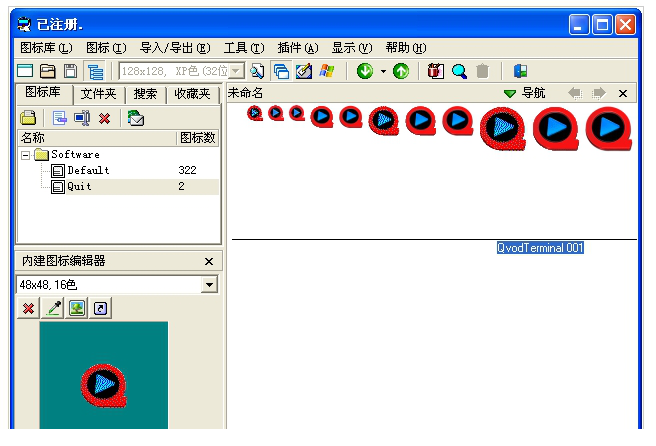
Task: Click the icon preview on teal canvas
Action: pyautogui.click(x=104, y=385)
